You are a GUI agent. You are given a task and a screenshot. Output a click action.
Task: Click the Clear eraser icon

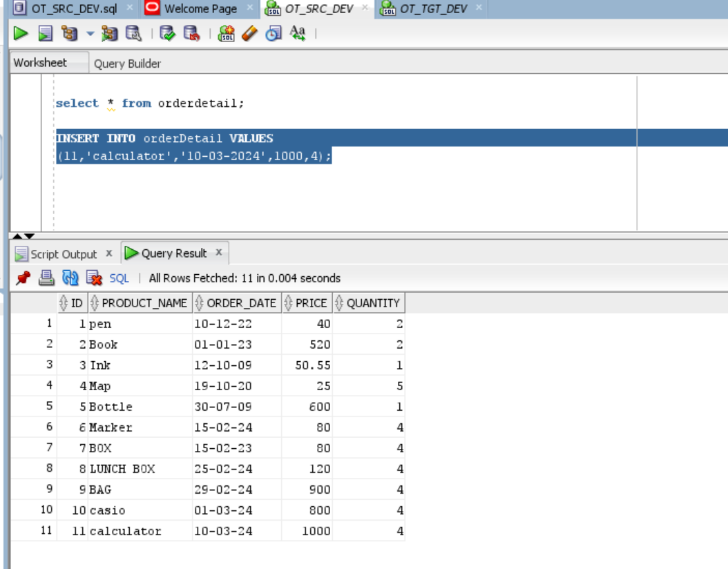[249, 33]
